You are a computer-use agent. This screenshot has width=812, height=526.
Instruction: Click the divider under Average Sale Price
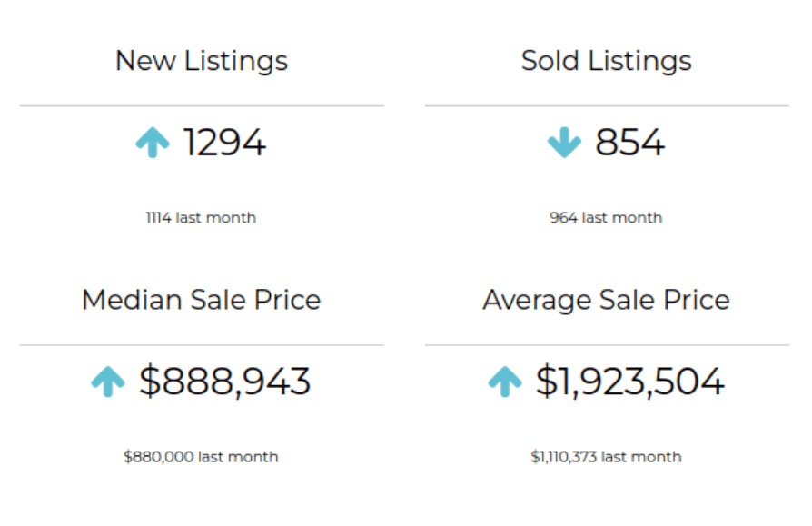(607, 345)
